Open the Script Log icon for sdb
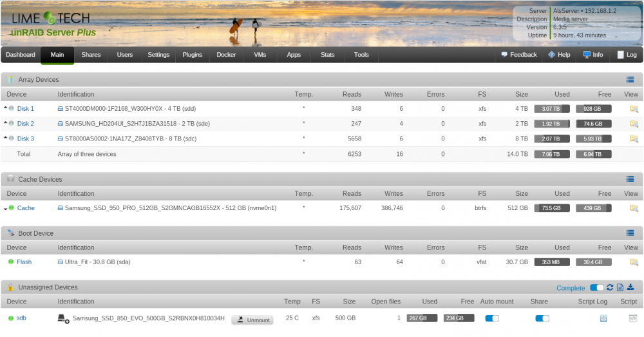This screenshot has height=337, width=644. point(603,318)
